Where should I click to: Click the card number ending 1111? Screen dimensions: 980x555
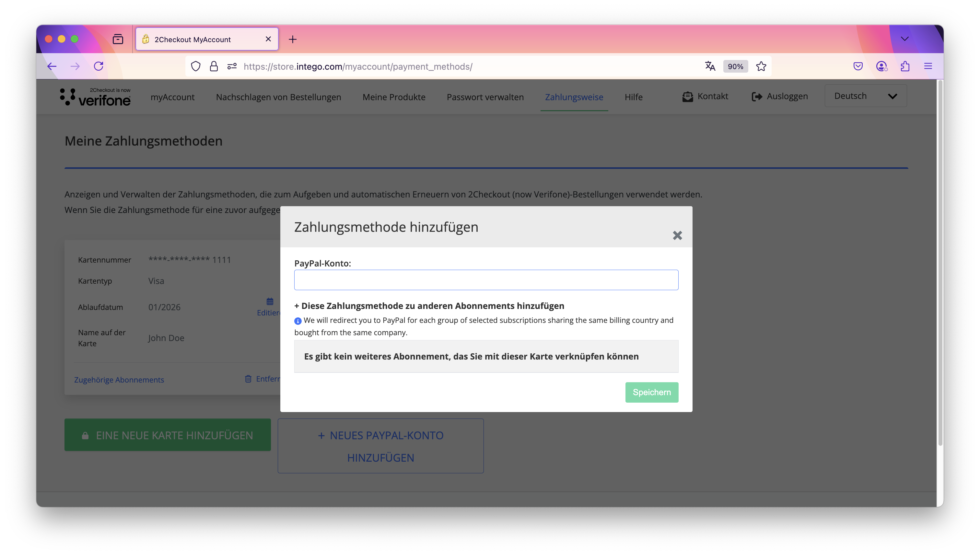click(189, 260)
